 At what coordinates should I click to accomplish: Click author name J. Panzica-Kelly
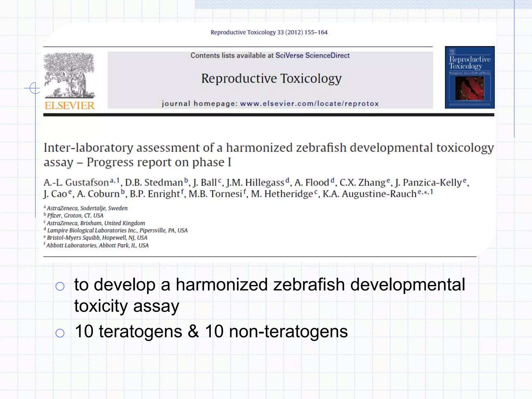click(429, 182)
